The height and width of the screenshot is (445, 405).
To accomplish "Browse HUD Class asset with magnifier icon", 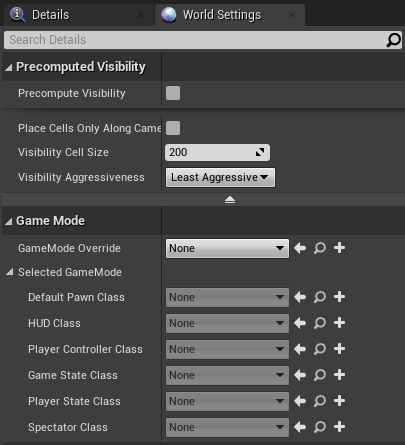I will point(320,323).
